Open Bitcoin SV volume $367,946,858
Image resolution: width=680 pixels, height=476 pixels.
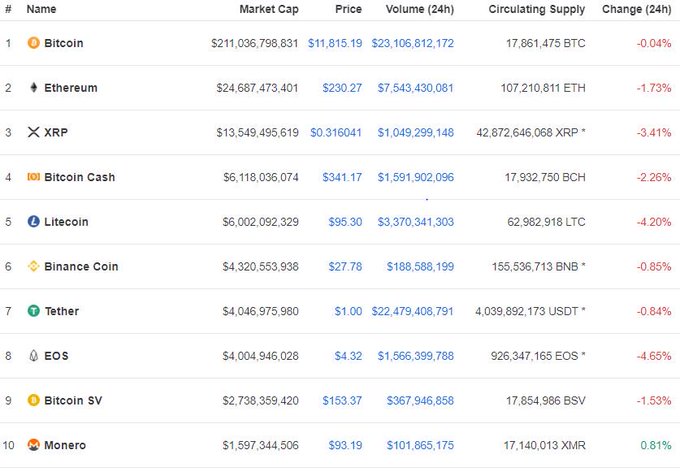point(420,400)
